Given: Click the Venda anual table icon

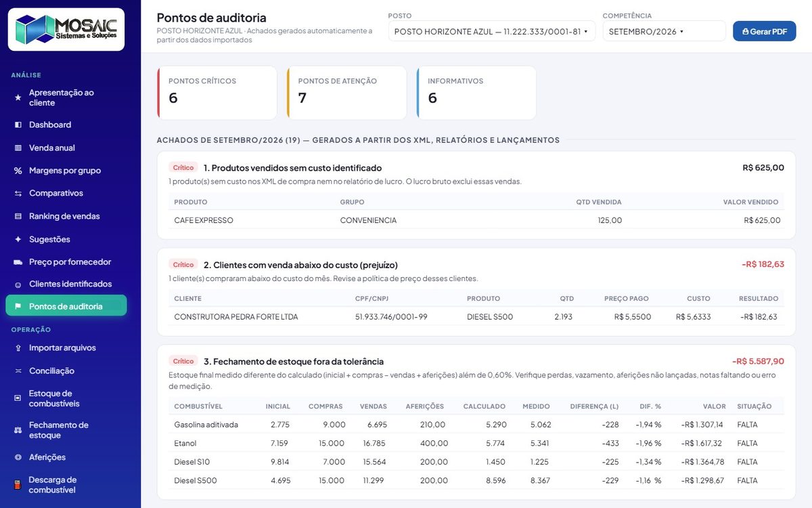Looking at the screenshot, I should pyautogui.click(x=18, y=148).
